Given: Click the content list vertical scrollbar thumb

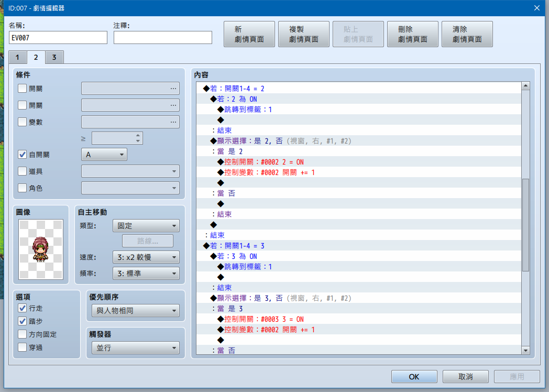Looking at the screenshot, I should tap(525, 225).
